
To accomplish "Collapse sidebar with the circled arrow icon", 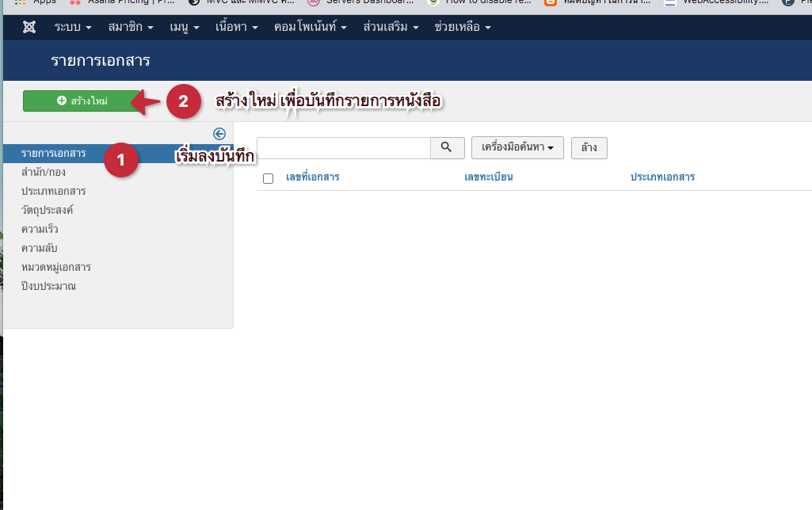I will (219, 134).
